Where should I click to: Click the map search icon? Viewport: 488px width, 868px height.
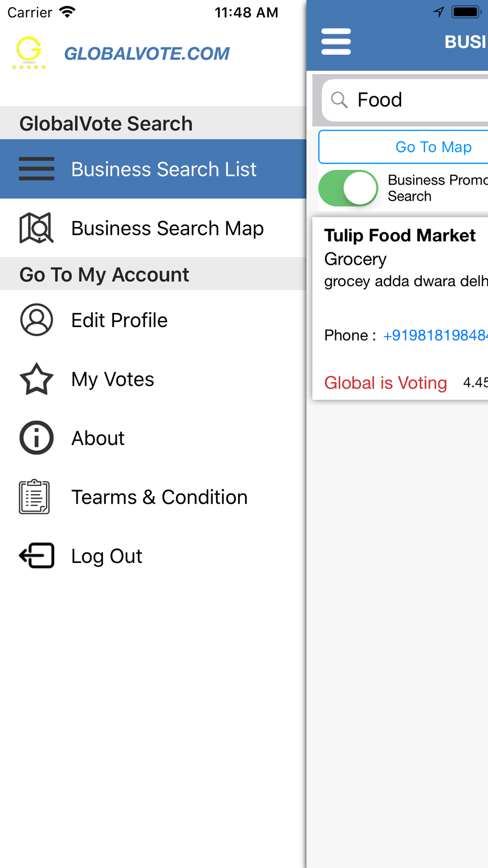[37, 228]
